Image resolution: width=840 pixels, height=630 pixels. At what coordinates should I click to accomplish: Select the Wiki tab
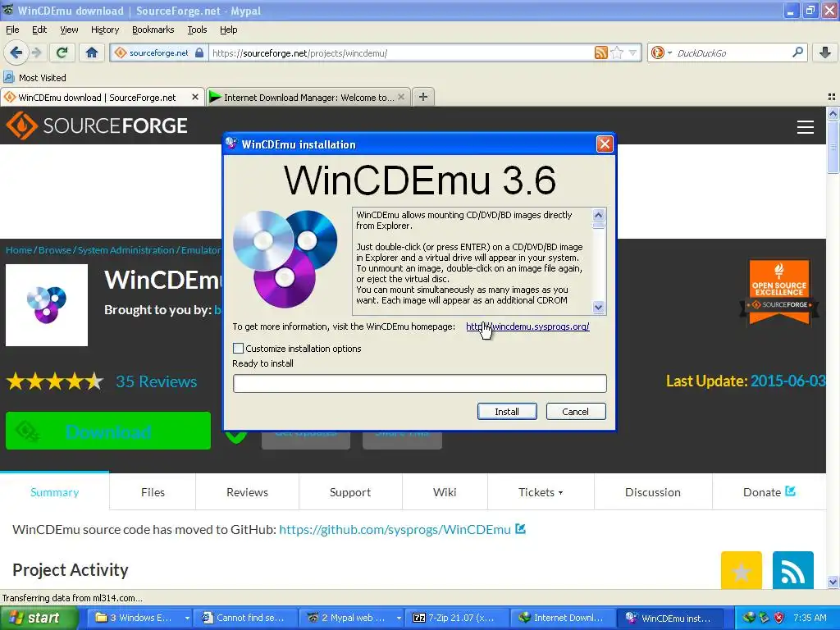point(445,492)
